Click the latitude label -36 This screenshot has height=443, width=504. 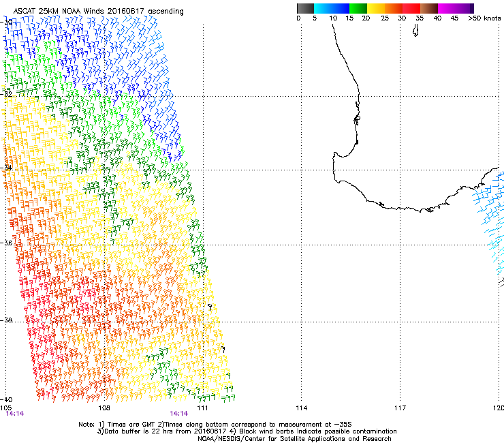click(x=6, y=243)
